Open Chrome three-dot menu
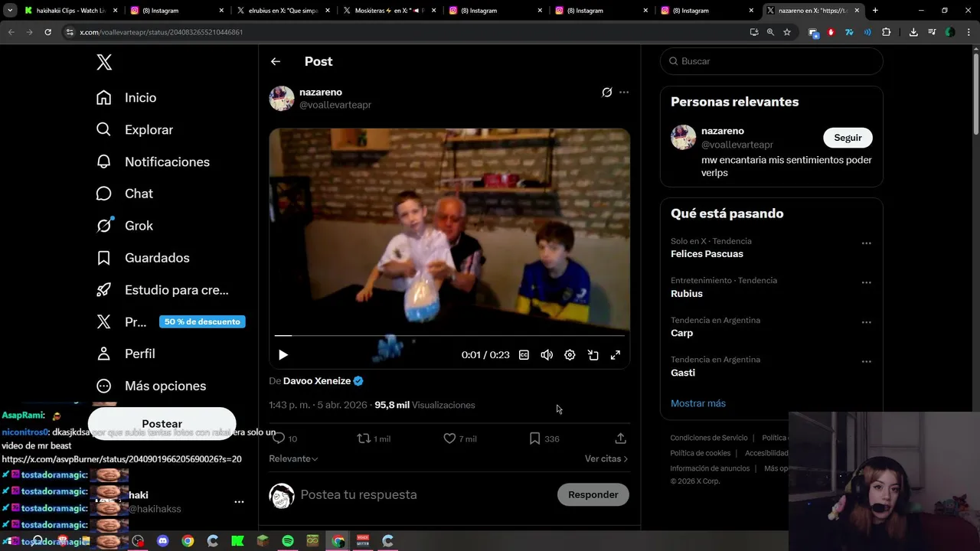Viewport: 980px width, 551px height. 968,32
